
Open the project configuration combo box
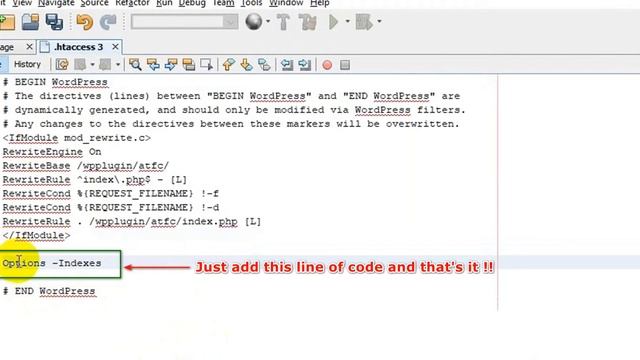(184, 22)
